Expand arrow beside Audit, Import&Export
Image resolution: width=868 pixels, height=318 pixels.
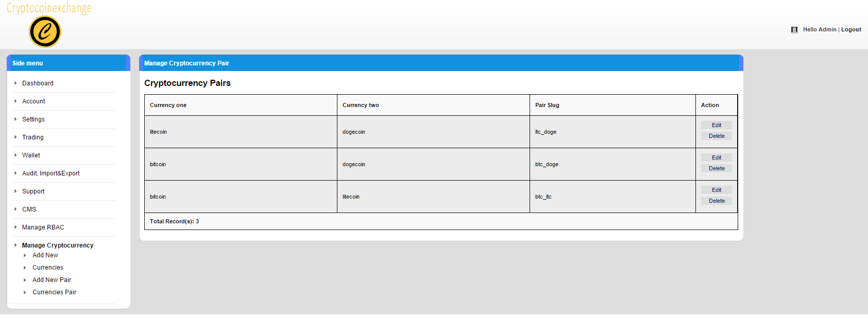[x=15, y=173]
